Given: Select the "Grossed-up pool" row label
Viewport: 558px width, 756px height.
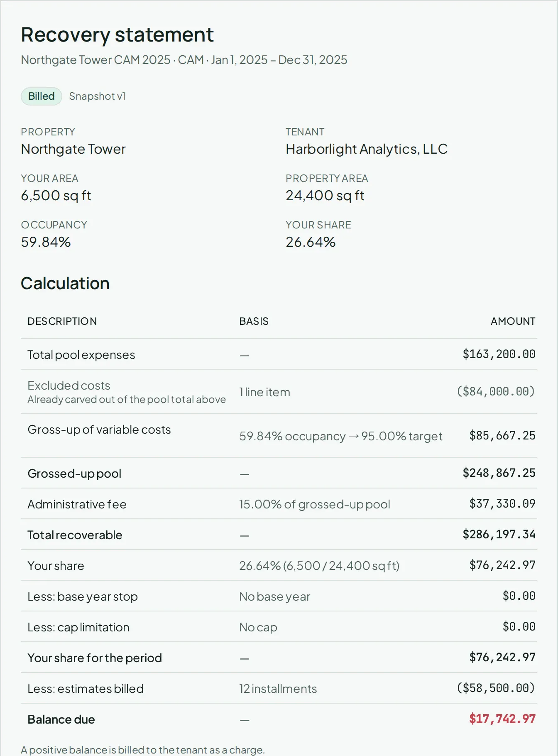Looking at the screenshot, I should [74, 474].
